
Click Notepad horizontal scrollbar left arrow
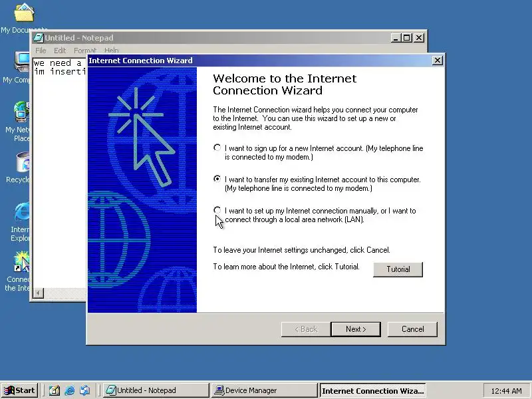point(39,293)
